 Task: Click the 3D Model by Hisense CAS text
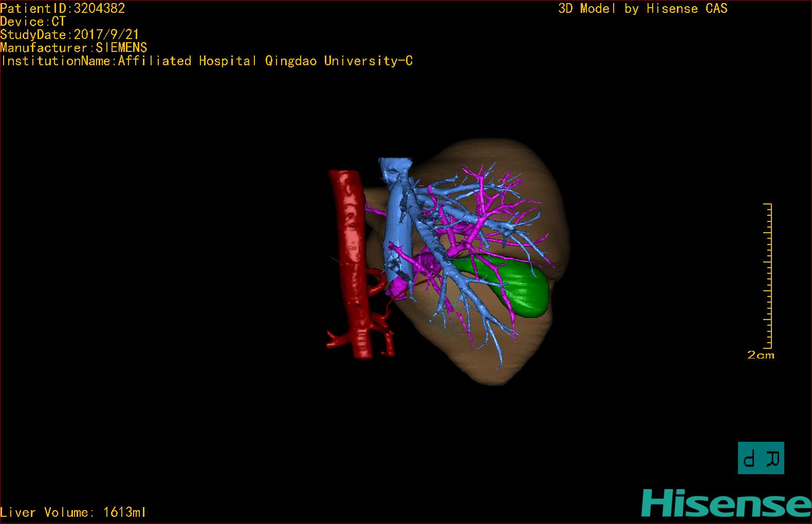coord(643,8)
